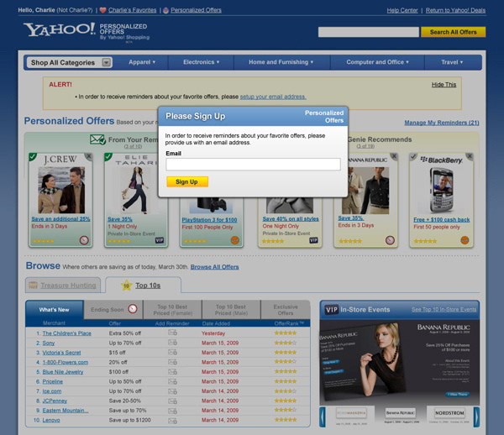Select the What's New tab
504x435 pixels.
pyautogui.click(x=55, y=310)
